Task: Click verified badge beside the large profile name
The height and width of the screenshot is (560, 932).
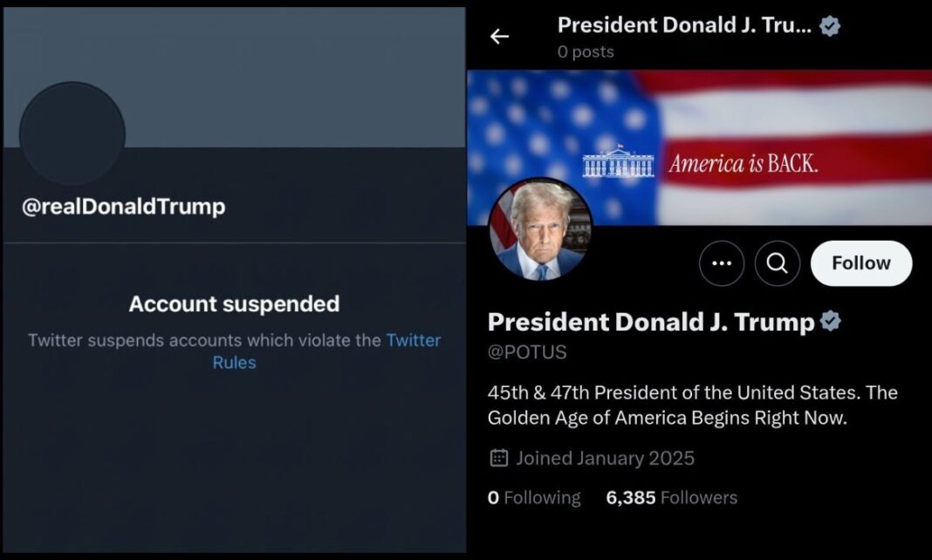Action: click(x=831, y=322)
